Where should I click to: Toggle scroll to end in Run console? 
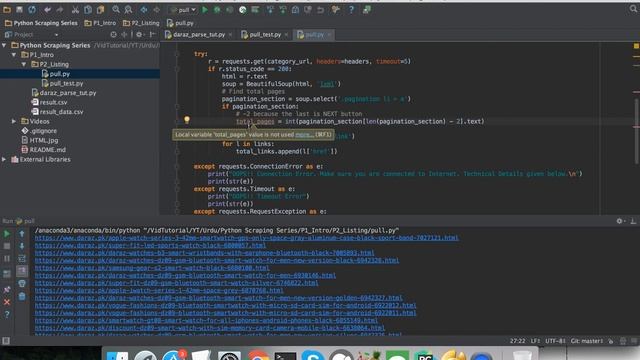22,271
